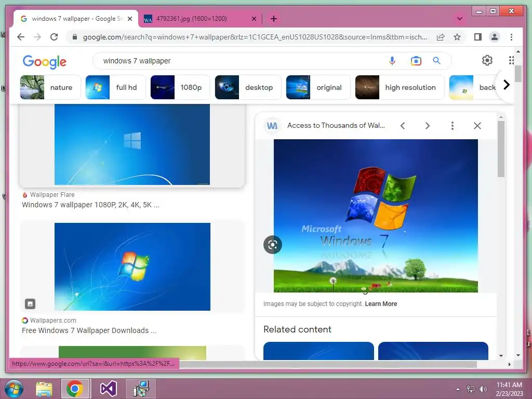
Task: Filter results by full hd chip
Action: [115, 87]
